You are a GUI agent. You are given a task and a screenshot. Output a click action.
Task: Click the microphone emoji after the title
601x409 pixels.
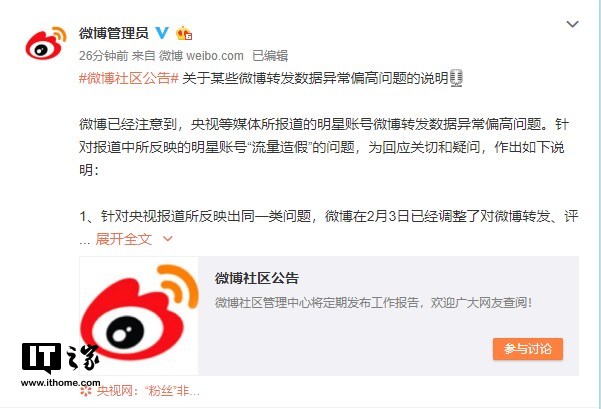[456, 78]
